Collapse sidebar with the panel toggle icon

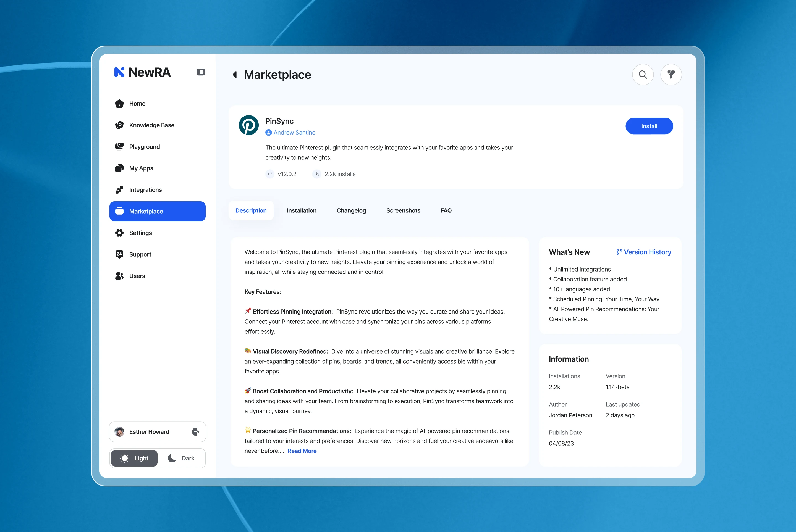tap(201, 72)
